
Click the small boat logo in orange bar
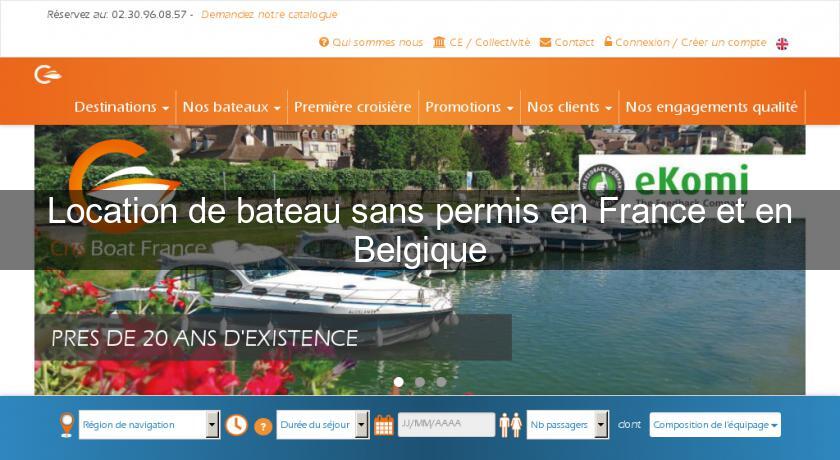pyautogui.click(x=48, y=74)
